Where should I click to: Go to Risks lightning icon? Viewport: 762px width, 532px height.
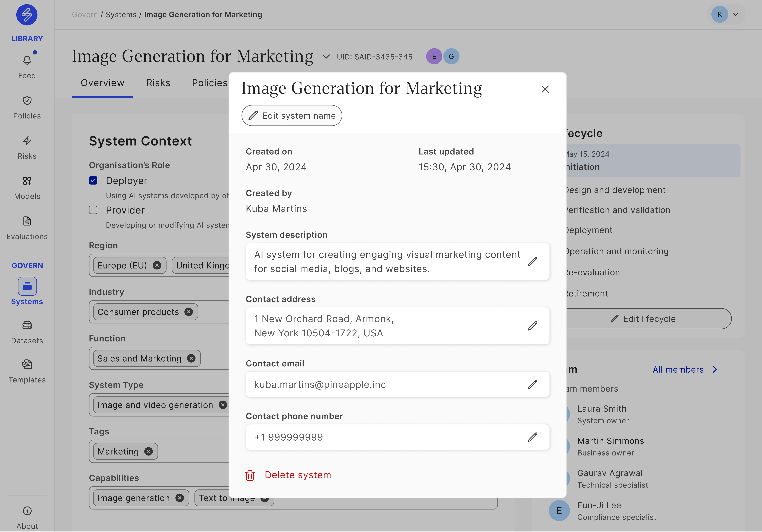[27, 141]
